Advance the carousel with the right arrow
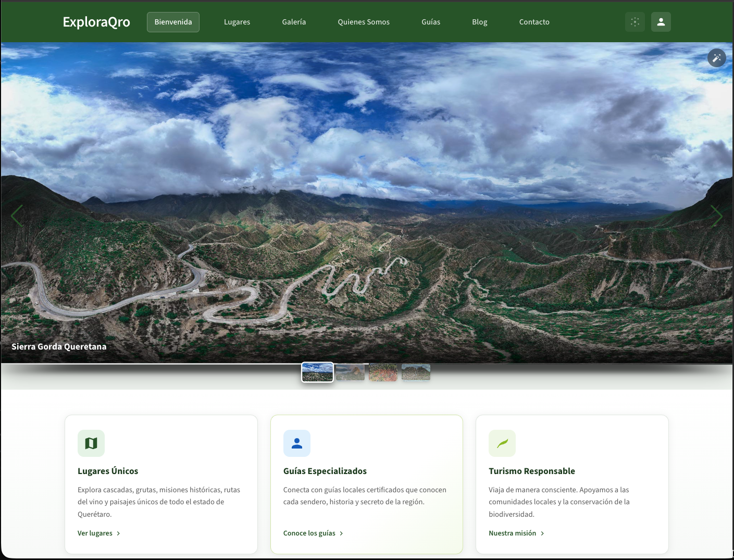 pyautogui.click(x=716, y=216)
